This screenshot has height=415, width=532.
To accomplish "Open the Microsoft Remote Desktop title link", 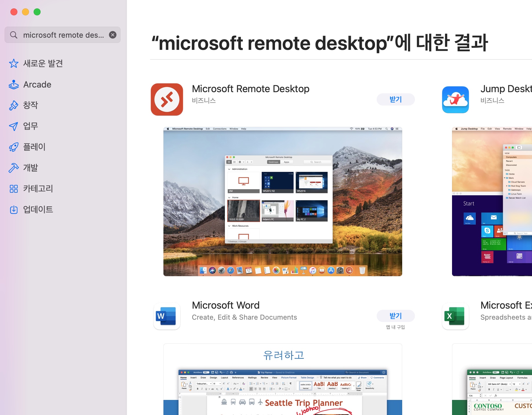I will (251, 89).
